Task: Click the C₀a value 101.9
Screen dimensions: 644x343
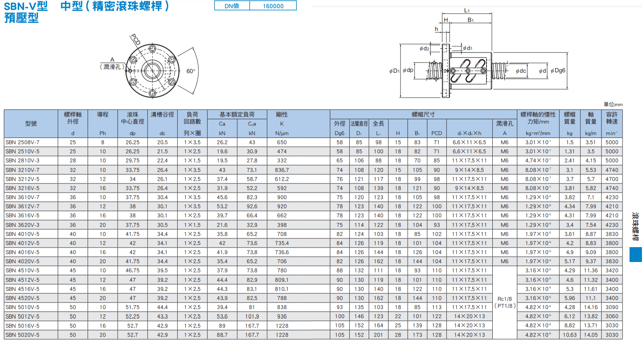Action: click(252, 317)
